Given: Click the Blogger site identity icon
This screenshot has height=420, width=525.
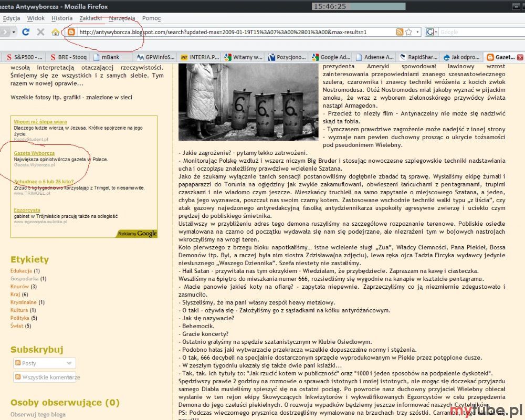Looking at the screenshot, I should click(x=71, y=32).
